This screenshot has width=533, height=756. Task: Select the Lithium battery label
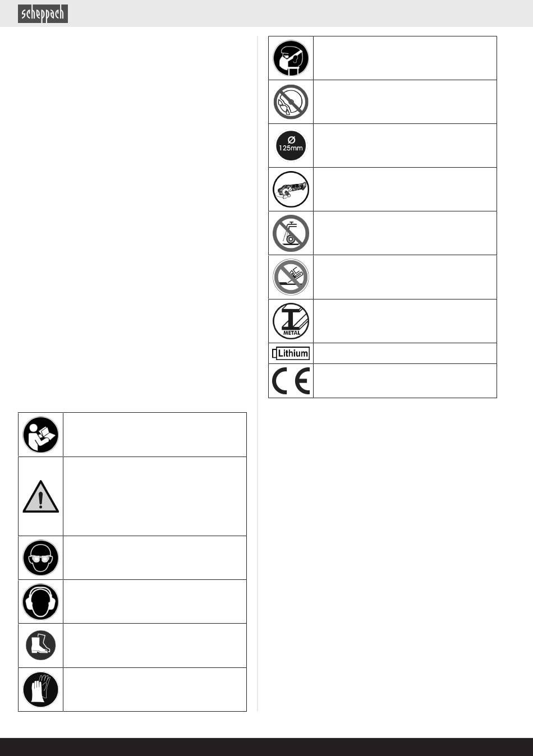pos(291,353)
